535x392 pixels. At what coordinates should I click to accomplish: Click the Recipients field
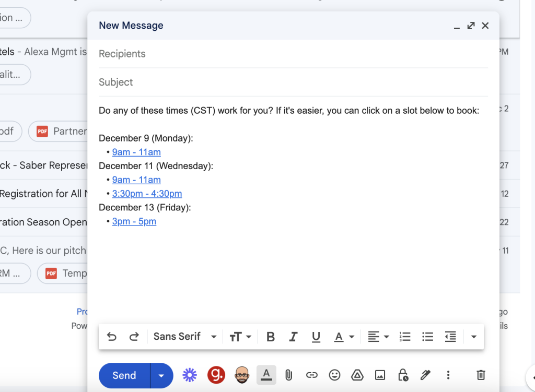[293, 54]
